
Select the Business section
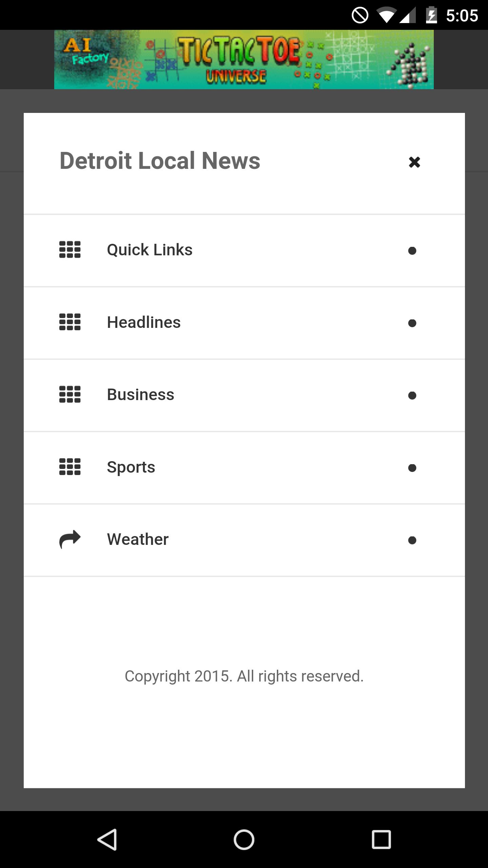coord(140,395)
